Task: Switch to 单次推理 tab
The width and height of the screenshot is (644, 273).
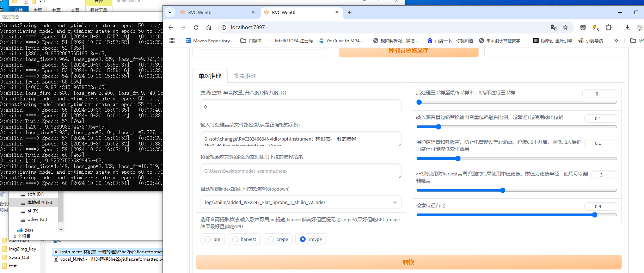Action: (210, 76)
